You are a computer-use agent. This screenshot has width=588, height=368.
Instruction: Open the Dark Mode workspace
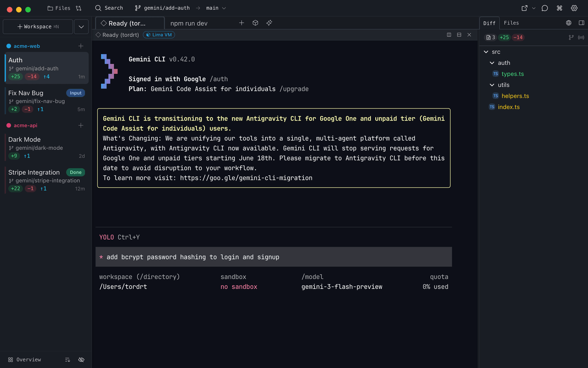(x=46, y=147)
